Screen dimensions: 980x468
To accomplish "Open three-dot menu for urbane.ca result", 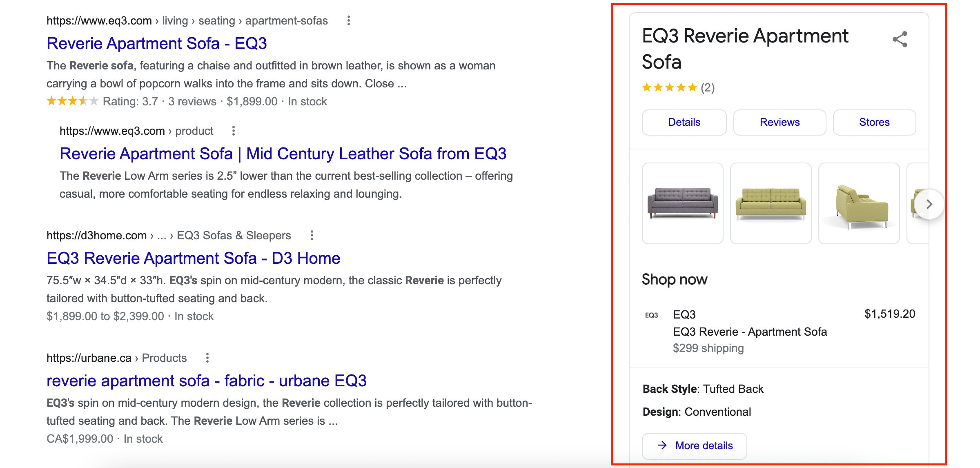I will pos(207,358).
